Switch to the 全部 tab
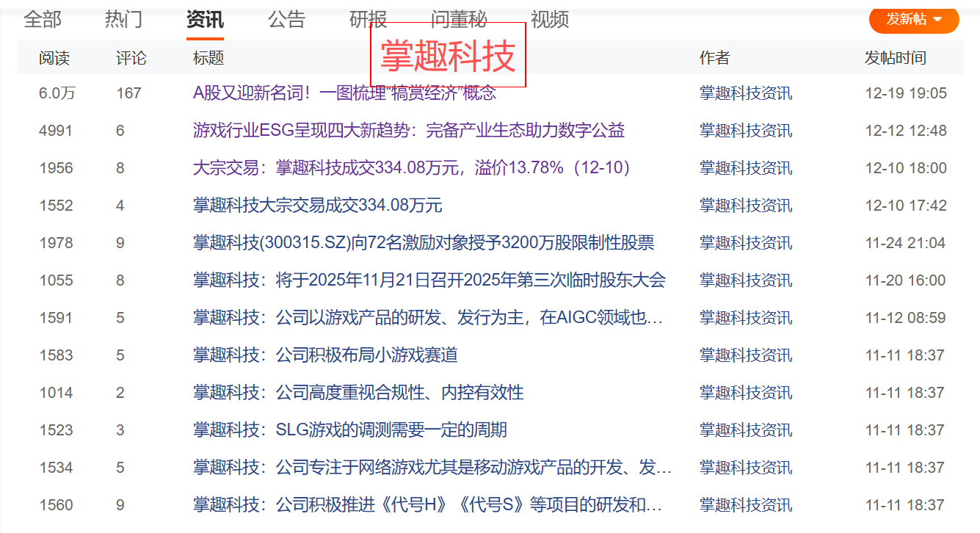This screenshot has height=533, width=980. tap(43, 20)
